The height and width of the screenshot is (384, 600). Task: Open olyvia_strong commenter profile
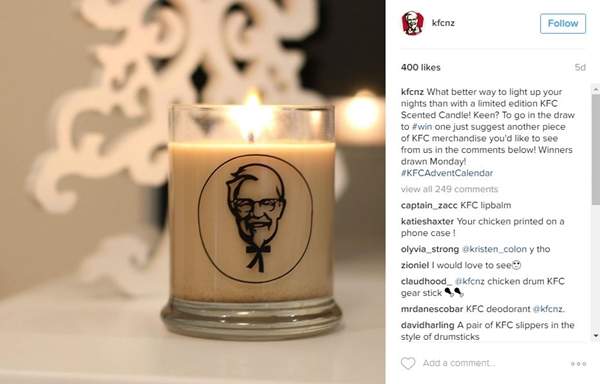(430, 249)
